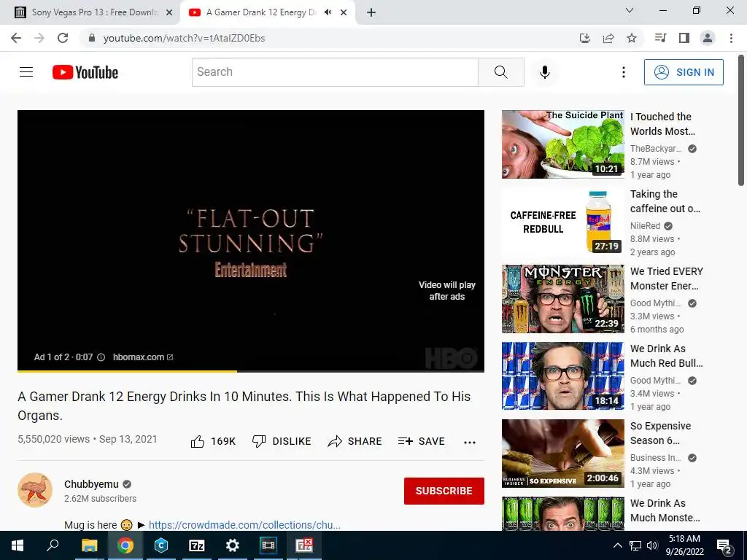Screen dimensions: 747x560
Task: Visit advertiser link hbomax.com
Action: point(143,357)
